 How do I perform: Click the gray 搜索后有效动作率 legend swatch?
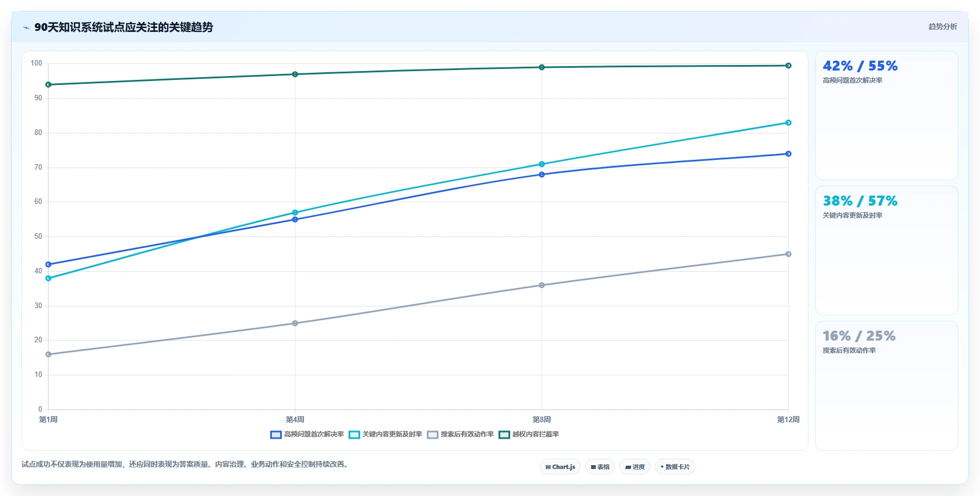coord(432,435)
